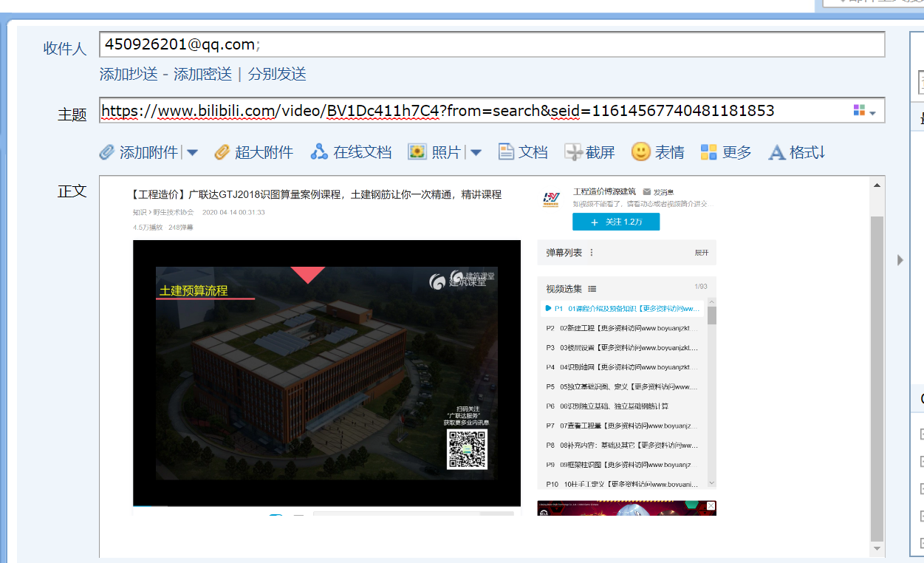The image size is (924, 563).
Task: Click the 添加附件 paperclip icon
Action: pyautogui.click(x=107, y=152)
